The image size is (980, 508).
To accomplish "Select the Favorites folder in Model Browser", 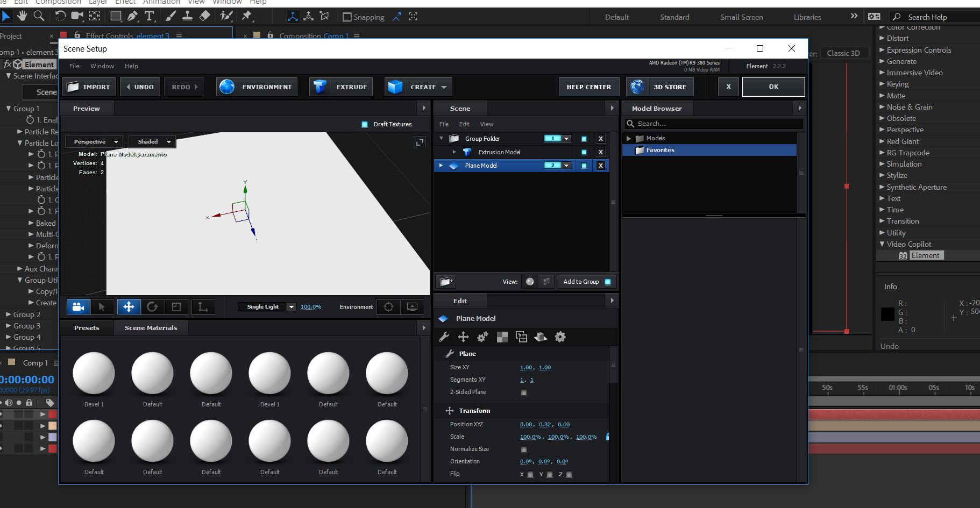I will pyautogui.click(x=709, y=150).
